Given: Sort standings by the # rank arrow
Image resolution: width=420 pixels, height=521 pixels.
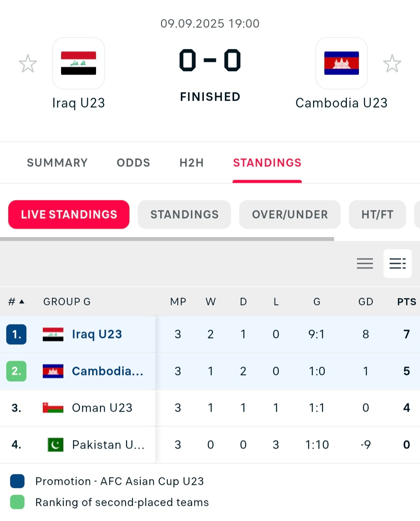Looking at the screenshot, I should (x=17, y=302).
